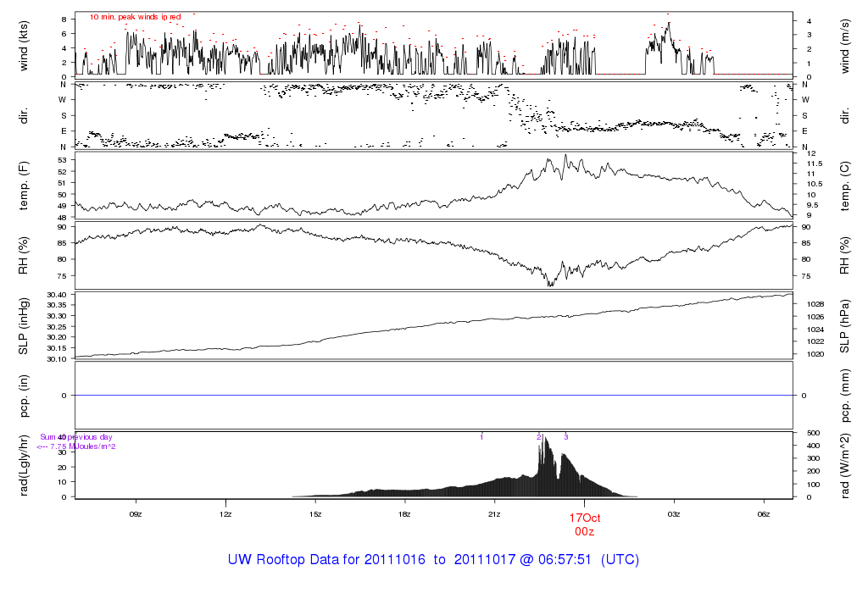
Task: Click the purple marker "3" in radiation panel
Action: pos(565,437)
